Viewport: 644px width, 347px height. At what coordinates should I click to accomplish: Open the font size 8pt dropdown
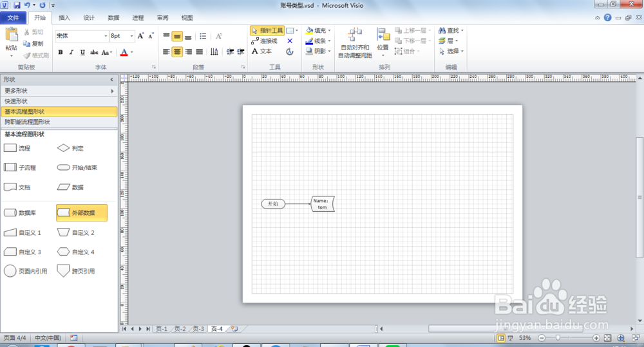tap(131, 35)
